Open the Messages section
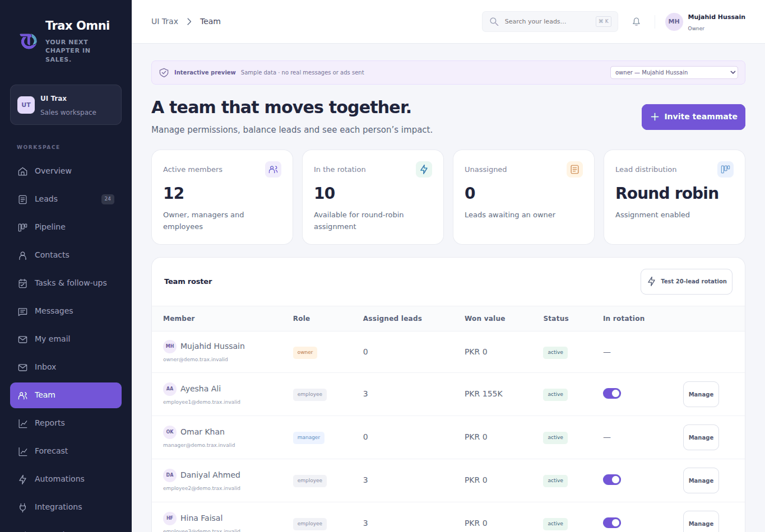The width and height of the screenshot is (765, 532). [x=66, y=311]
